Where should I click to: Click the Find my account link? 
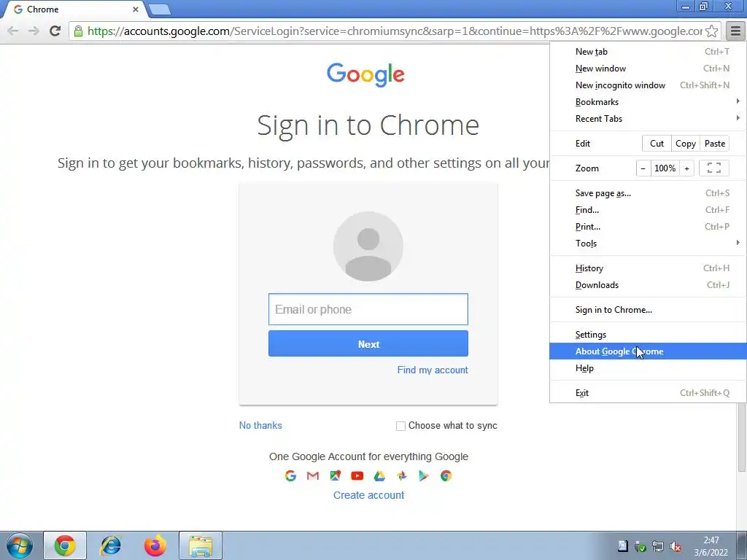tap(433, 370)
